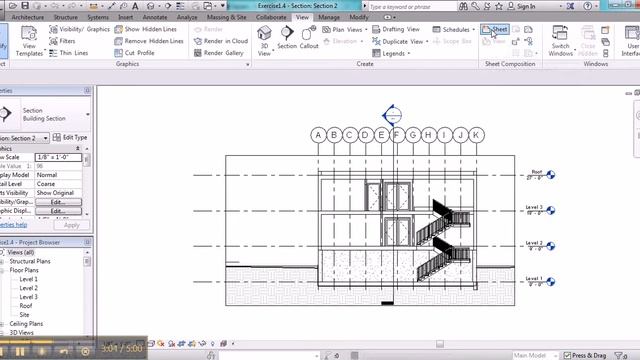Viewport: 640px width, 360px height.
Task: Select the Section tool in ribbon
Action: 287,38
